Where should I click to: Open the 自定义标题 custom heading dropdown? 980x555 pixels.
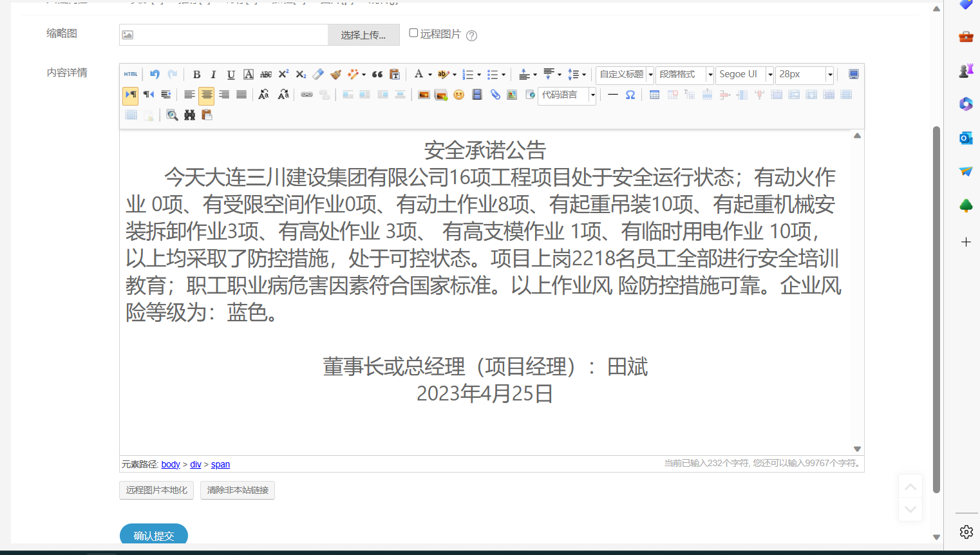coord(625,75)
